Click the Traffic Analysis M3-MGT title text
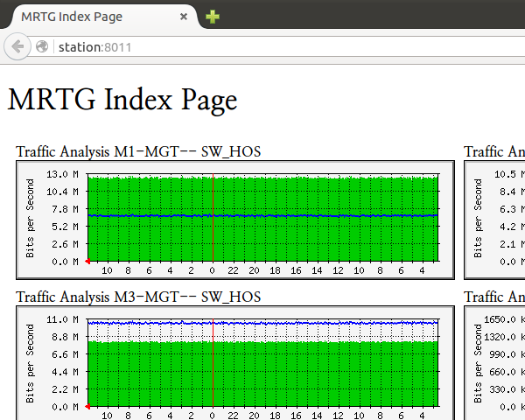Screen dimensions: 525x420 coord(138,297)
